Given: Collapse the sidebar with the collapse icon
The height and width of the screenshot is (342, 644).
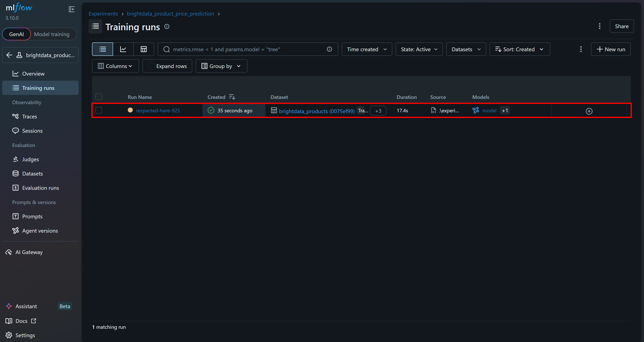Looking at the screenshot, I should (x=72, y=9).
